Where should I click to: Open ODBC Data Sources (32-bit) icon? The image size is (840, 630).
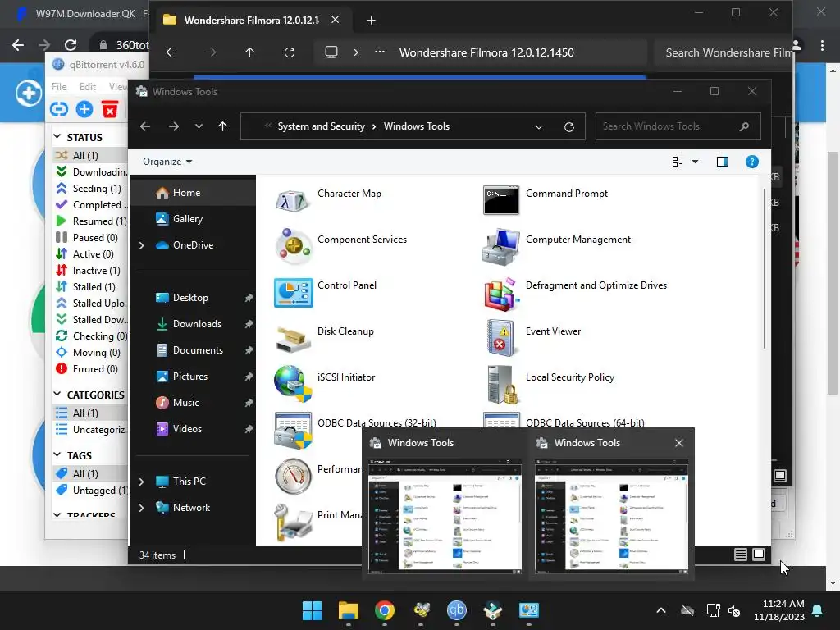coord(293,430)
